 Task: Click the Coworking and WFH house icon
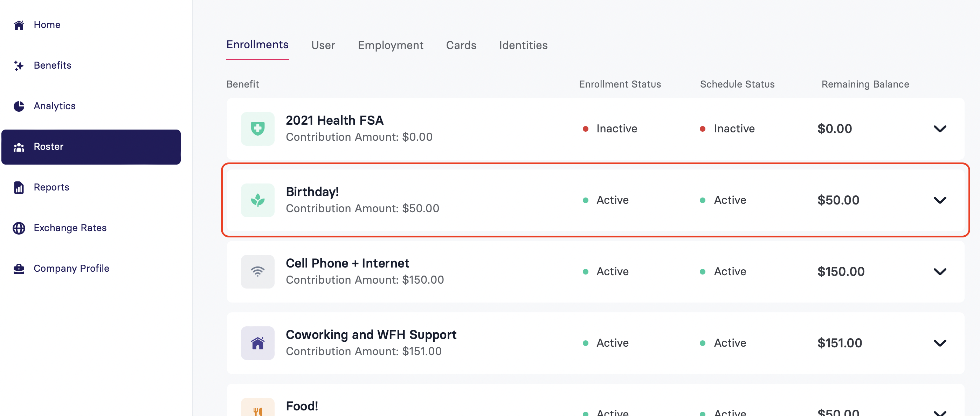point(257,344)
